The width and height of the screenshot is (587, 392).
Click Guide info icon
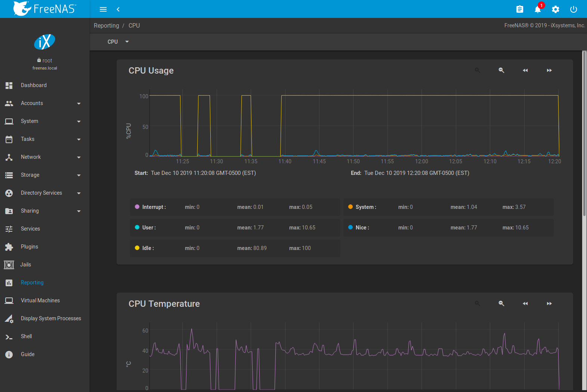(9, 354)
